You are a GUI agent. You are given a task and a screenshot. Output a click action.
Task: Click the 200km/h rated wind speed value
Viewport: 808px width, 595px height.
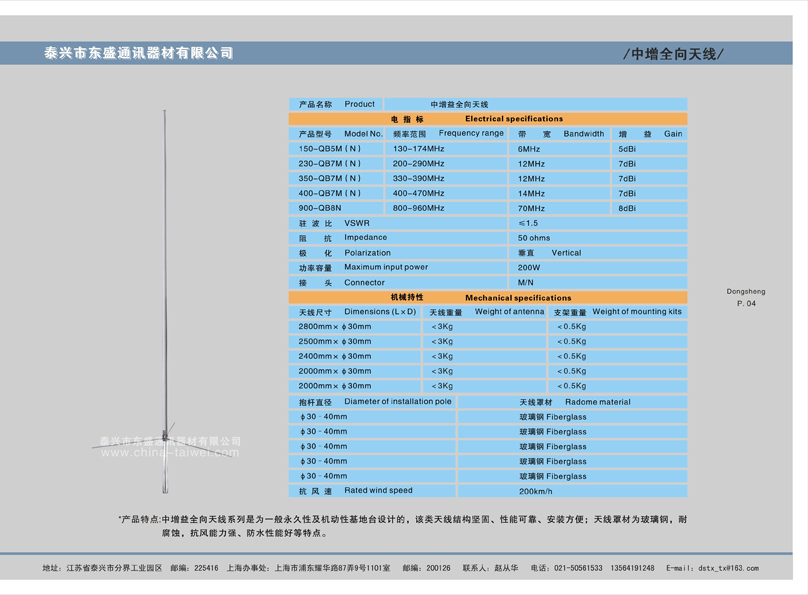[x=535, y=491]
